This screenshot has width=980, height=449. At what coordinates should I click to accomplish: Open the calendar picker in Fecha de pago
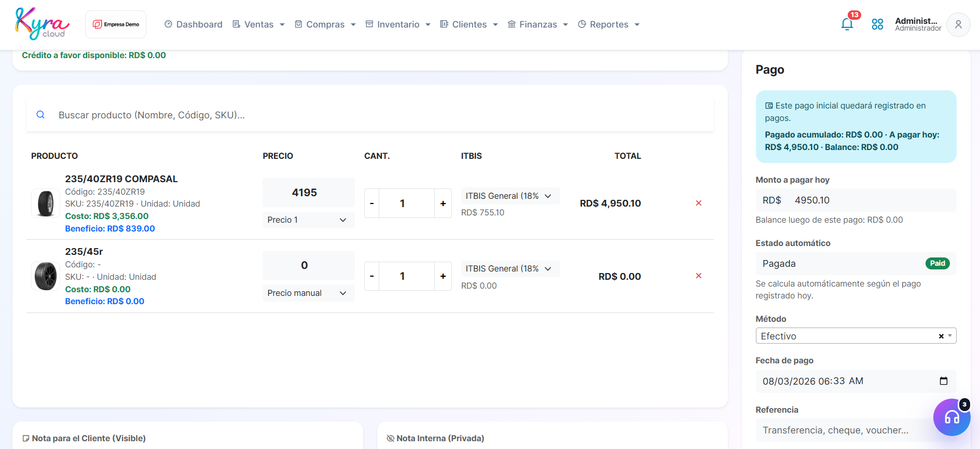click(944, 381)
